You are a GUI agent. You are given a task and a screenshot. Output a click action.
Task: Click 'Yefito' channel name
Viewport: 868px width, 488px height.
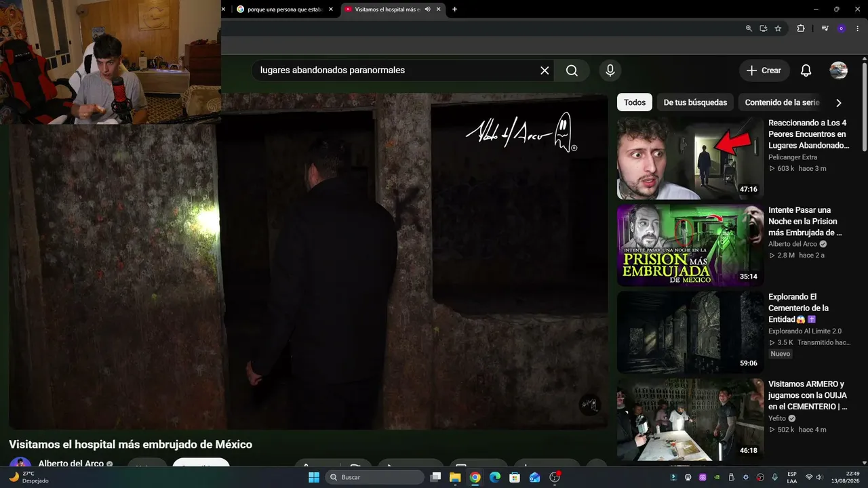pos(777,418)
